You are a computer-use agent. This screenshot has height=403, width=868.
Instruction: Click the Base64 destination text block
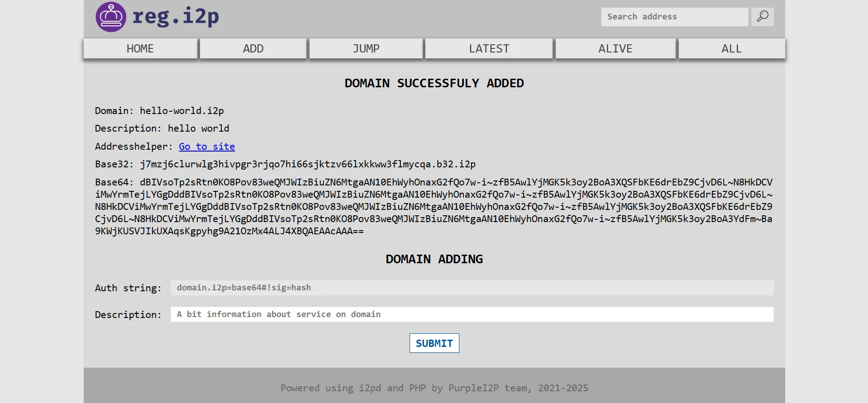[434, 207]
